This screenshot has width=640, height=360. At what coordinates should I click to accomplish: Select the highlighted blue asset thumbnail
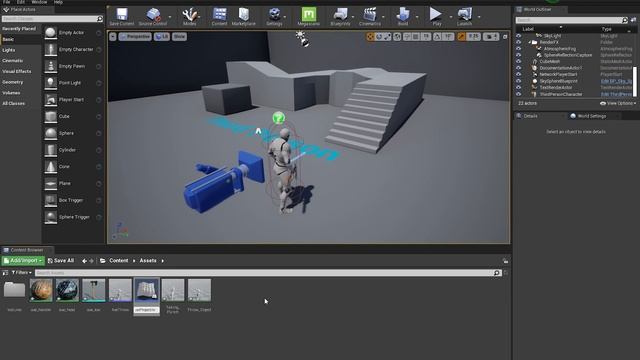pyautogui.click(x=147, y=291)
